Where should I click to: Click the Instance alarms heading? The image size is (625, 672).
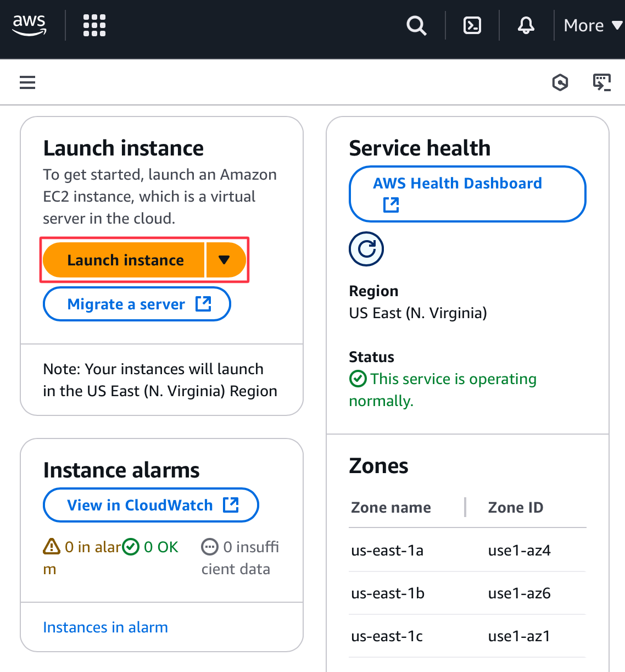(121, 470)
